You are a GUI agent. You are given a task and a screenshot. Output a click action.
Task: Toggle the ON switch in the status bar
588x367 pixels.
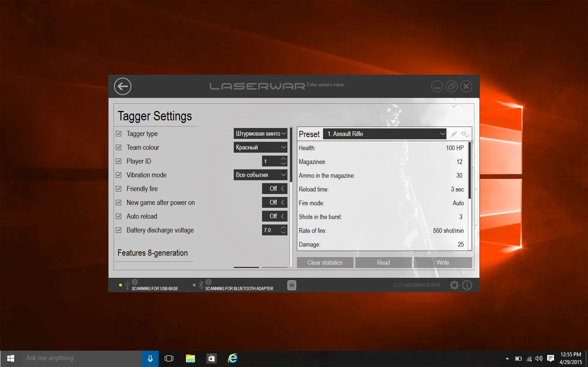tap(292, 285)
